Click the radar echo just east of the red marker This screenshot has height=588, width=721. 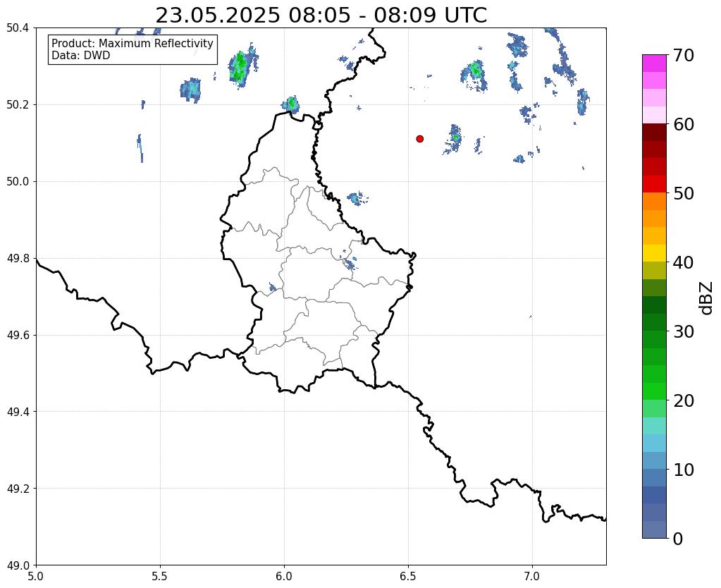[454, 139]
